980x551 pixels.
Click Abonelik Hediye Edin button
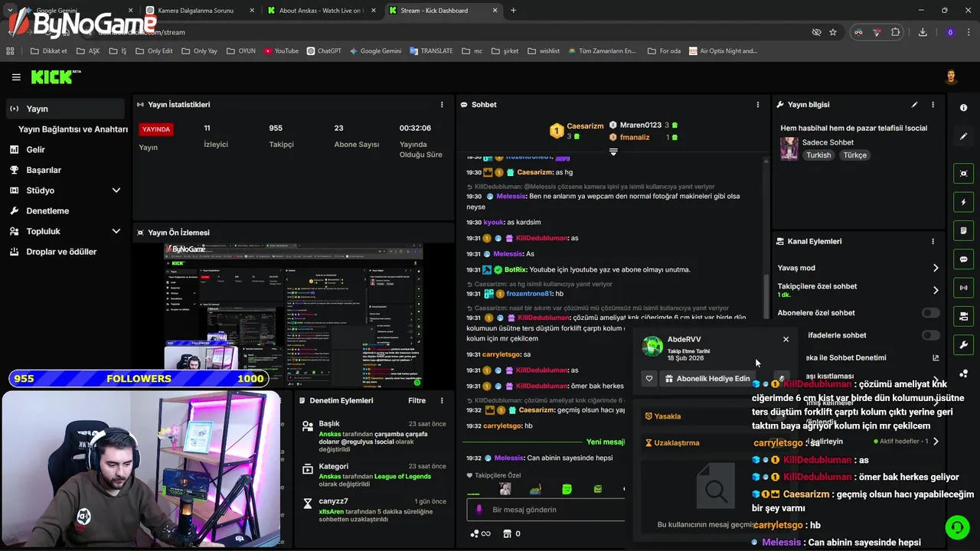click(x=707, y=378)
